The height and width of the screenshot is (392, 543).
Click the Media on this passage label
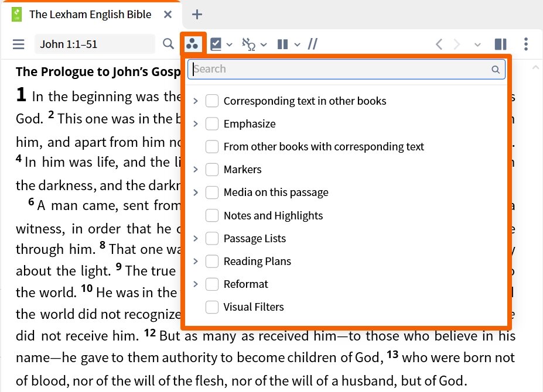point(276,192)
